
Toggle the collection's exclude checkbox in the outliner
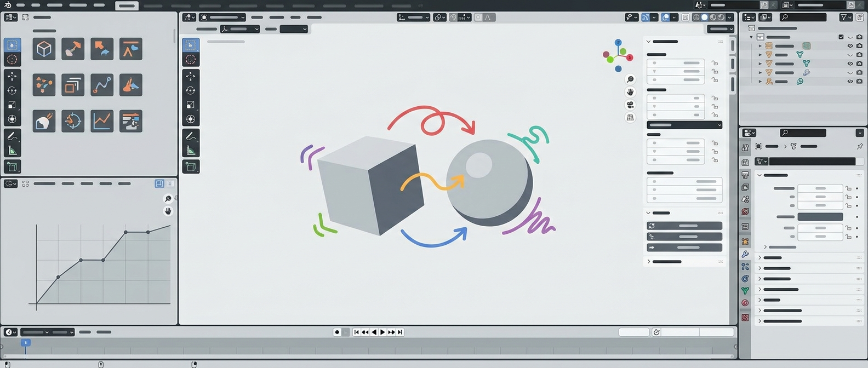841,37
